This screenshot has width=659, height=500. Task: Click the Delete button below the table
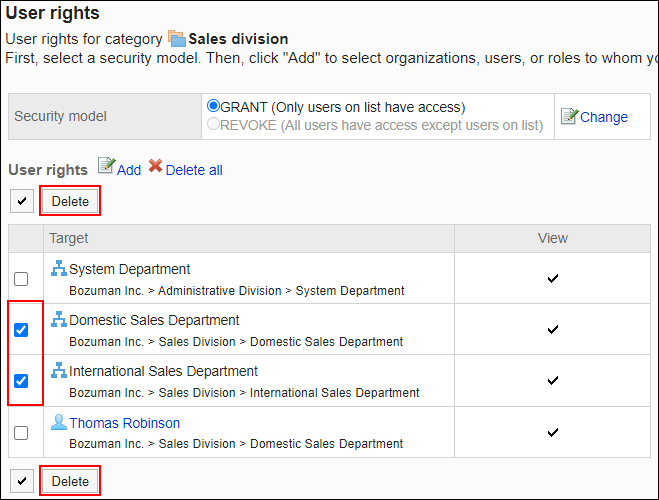point(70,481)
